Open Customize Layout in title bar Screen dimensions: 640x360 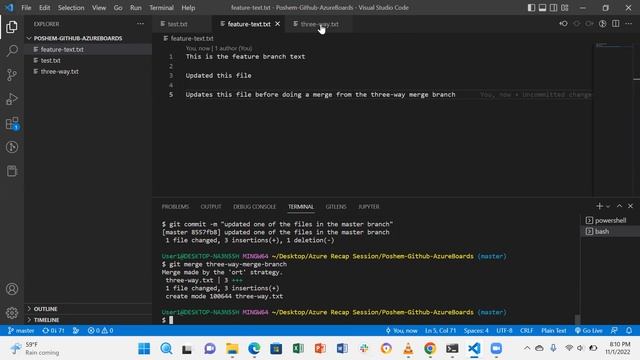564,7
